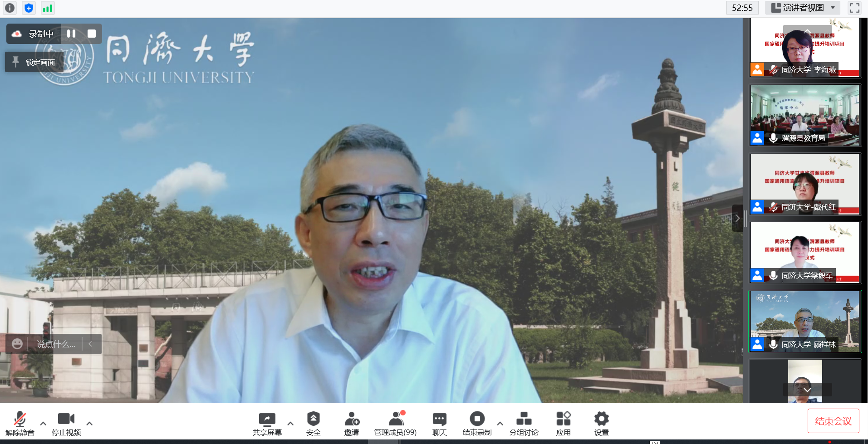The width and height of the screenshot is (868, 444).
Task: Click 共享屏幕 share screen
Action: click(267, 424)
